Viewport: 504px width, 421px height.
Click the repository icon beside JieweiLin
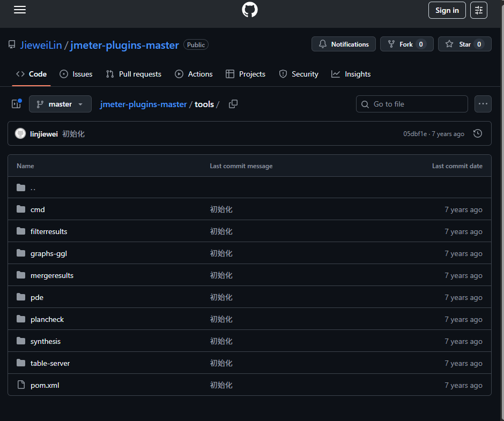click(x=12, y=44)
